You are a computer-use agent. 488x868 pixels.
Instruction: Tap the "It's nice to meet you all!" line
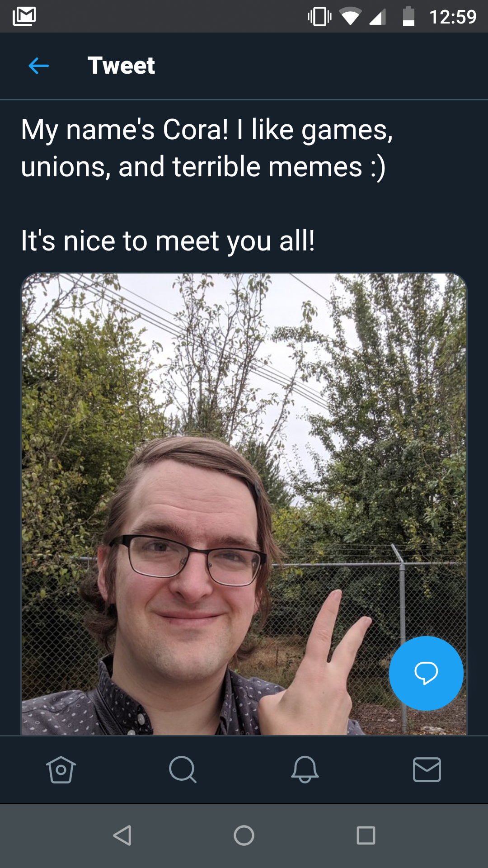coord(168,241)
